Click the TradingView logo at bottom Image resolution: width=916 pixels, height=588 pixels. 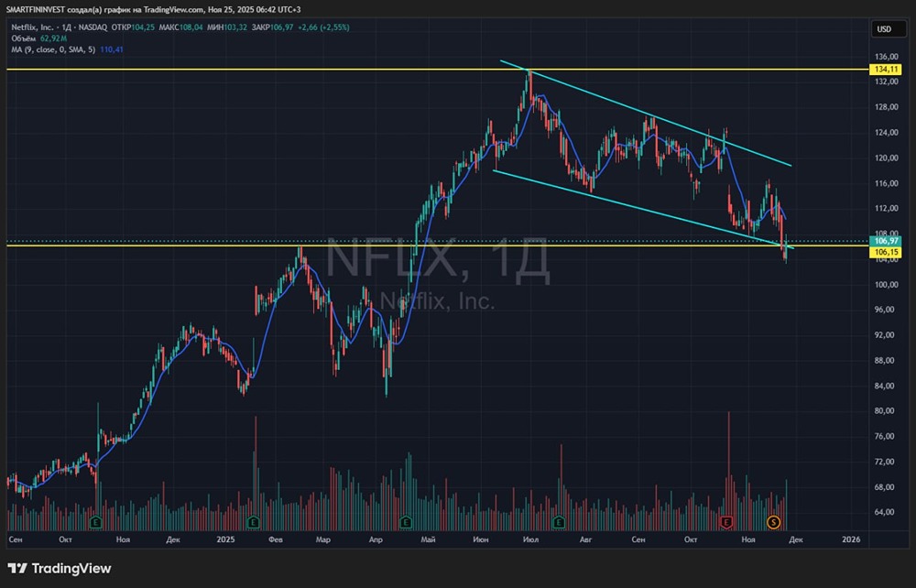click(x=59, y=568)
